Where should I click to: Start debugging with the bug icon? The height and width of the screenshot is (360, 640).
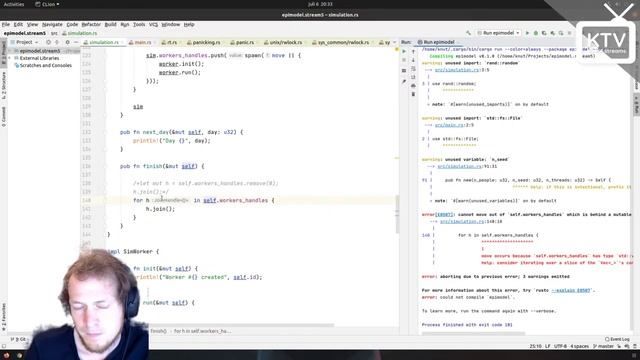click(x=536, y=33)
